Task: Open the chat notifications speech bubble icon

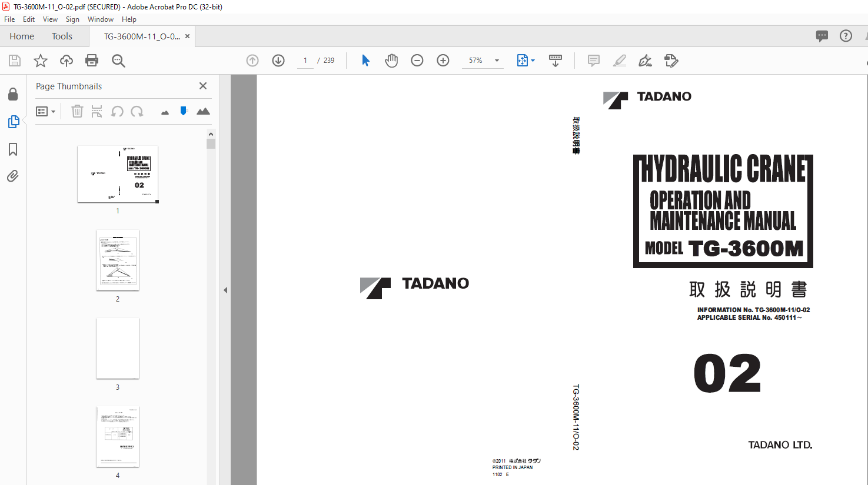Action: pos(822,36)
